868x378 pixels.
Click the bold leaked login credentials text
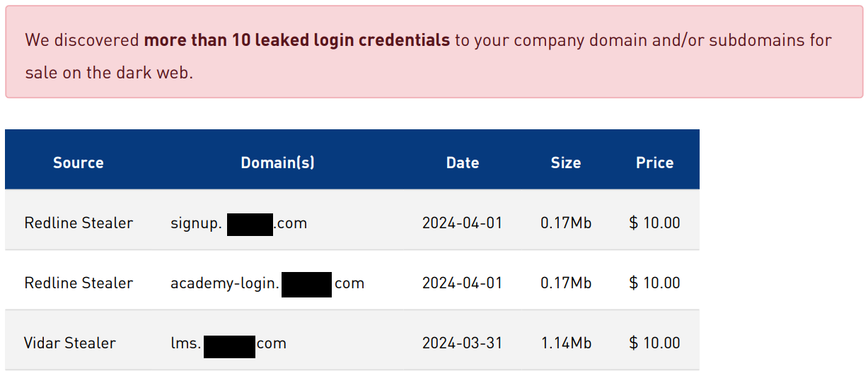(x=296, y=40)
